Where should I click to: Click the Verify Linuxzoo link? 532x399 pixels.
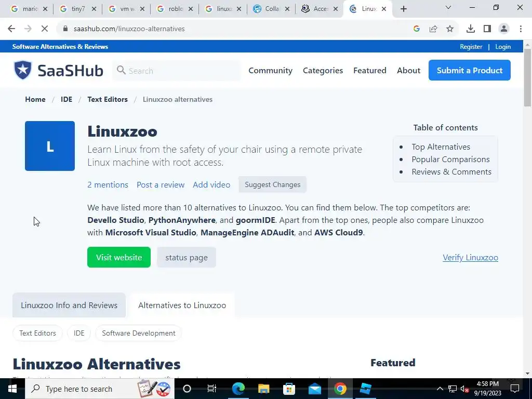[x=470, y=258]
